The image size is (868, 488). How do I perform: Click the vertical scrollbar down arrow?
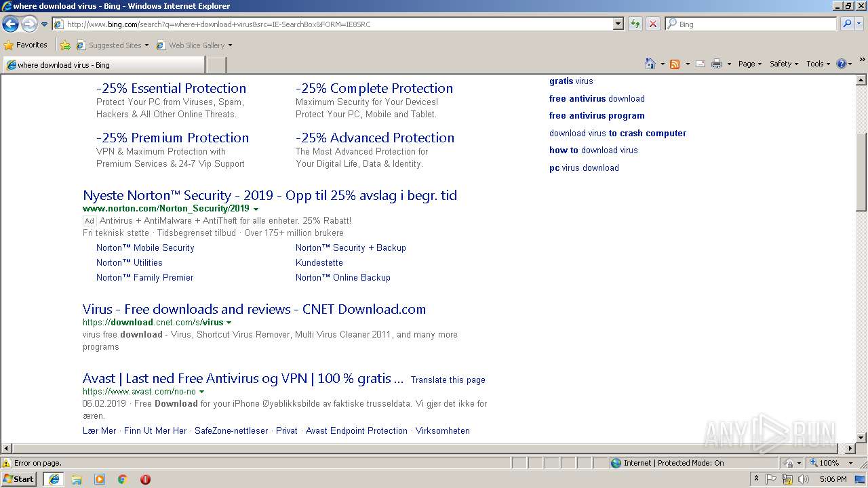point(862,438)
